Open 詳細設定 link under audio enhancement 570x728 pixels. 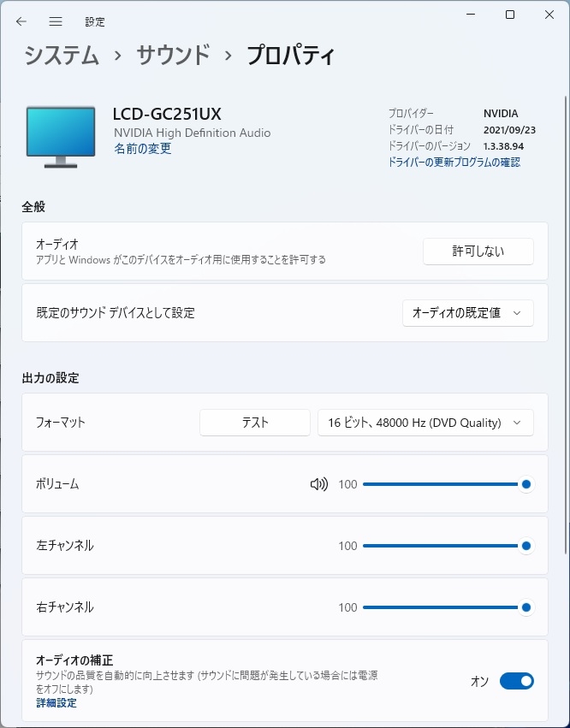click(56, 703)
